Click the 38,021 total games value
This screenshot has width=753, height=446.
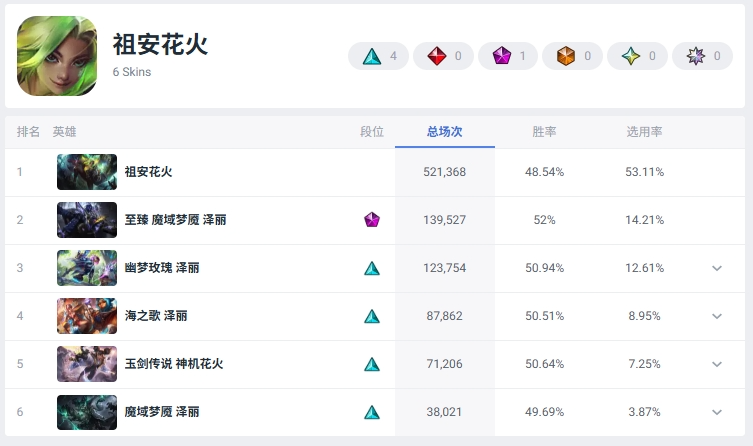[444, 412]
